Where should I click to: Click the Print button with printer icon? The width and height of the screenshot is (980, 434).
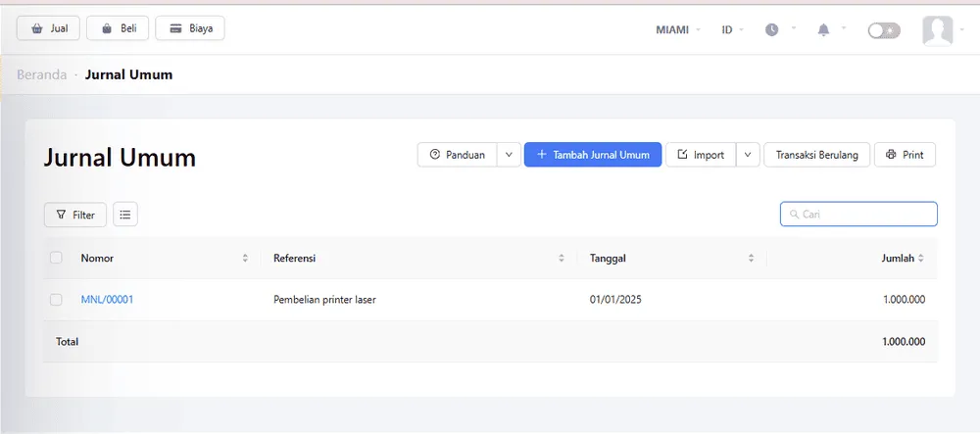[x=905, y=155]
